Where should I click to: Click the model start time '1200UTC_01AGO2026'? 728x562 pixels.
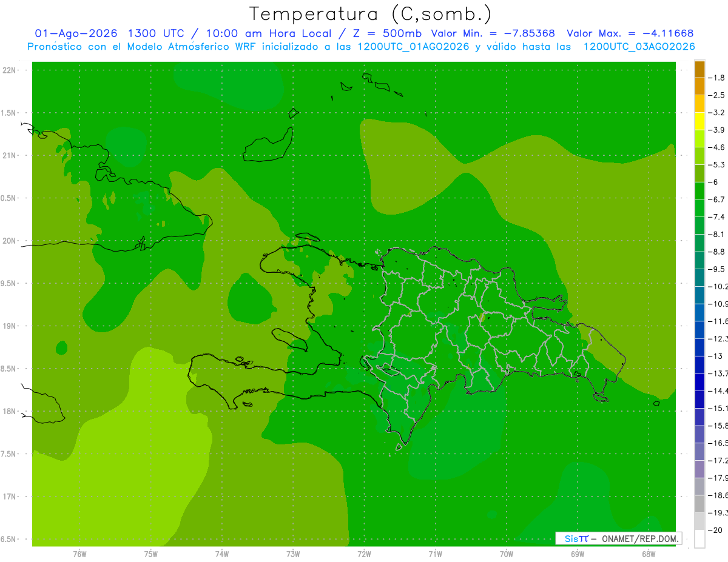tap(413, 47)
